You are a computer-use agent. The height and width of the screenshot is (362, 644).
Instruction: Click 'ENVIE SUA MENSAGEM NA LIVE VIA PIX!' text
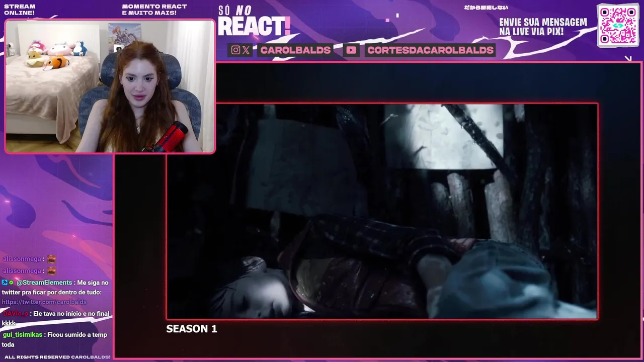click(x=543, y=27)
